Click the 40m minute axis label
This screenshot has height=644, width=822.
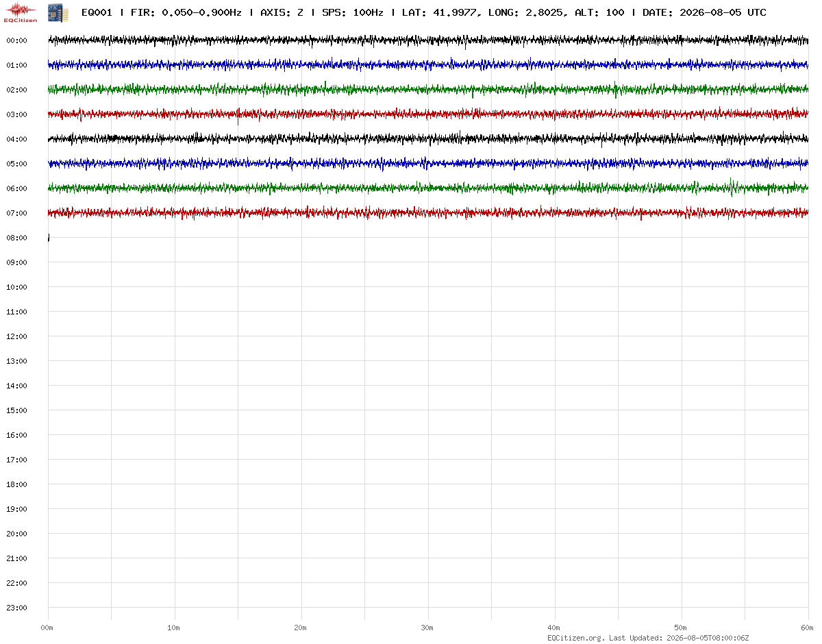click(553, 628)
